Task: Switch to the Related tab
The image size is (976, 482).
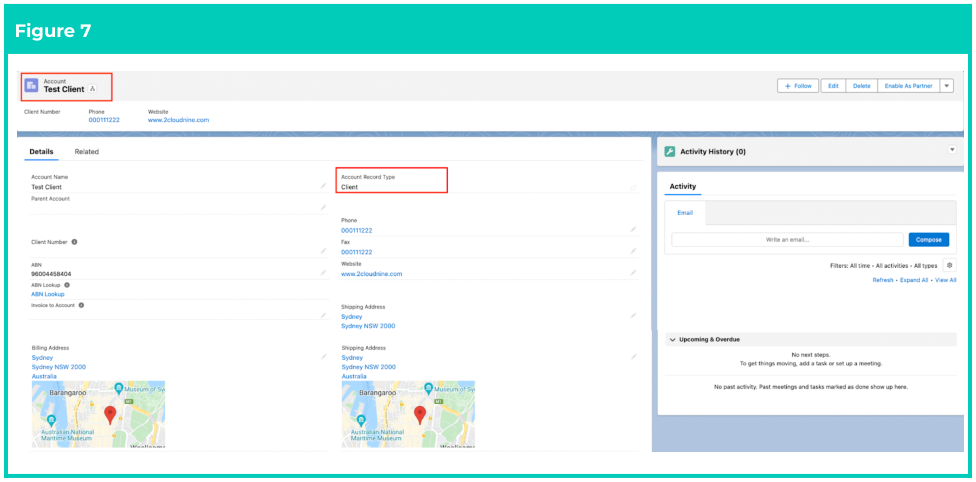Action: (x=87, y=151)
